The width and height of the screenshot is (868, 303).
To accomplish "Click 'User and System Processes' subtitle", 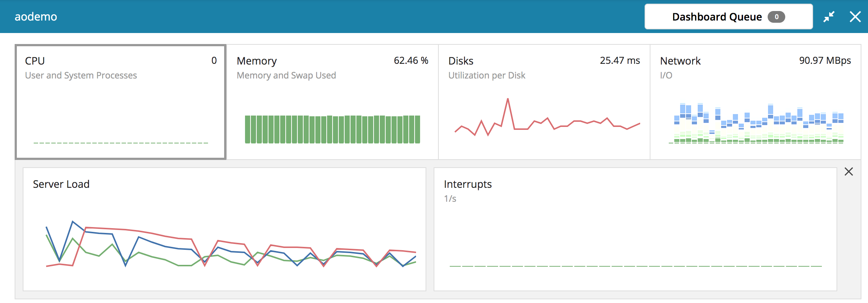I will tap(81, 75).
